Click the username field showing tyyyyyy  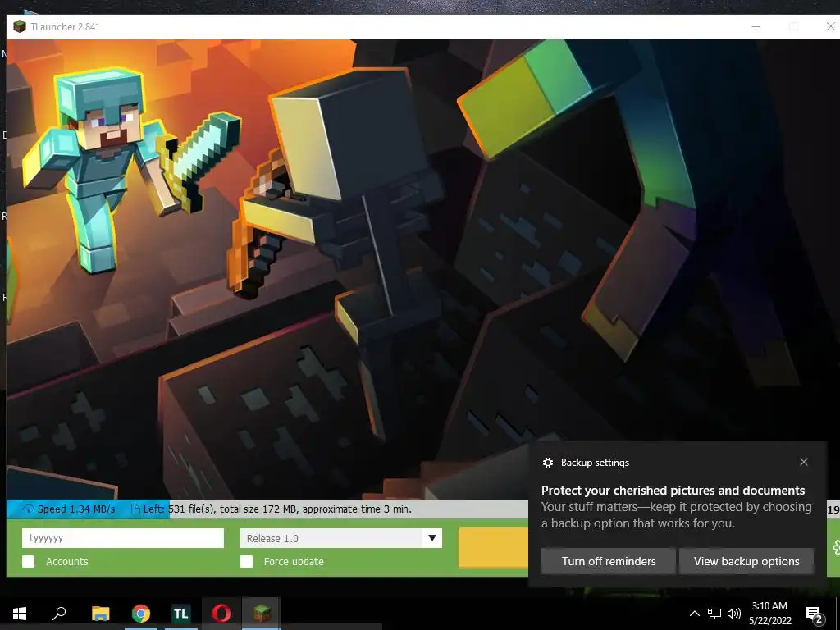pos(123,538)
